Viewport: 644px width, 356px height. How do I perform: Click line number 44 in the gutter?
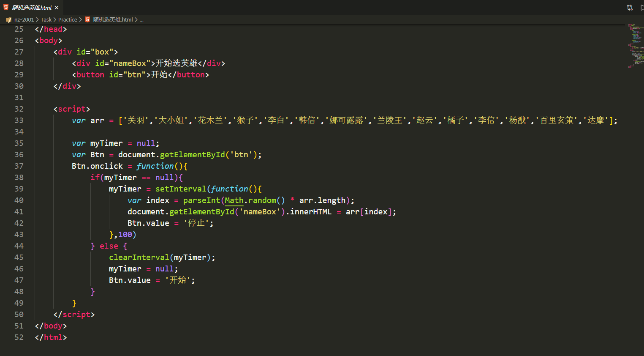click(x=19, y=246)
